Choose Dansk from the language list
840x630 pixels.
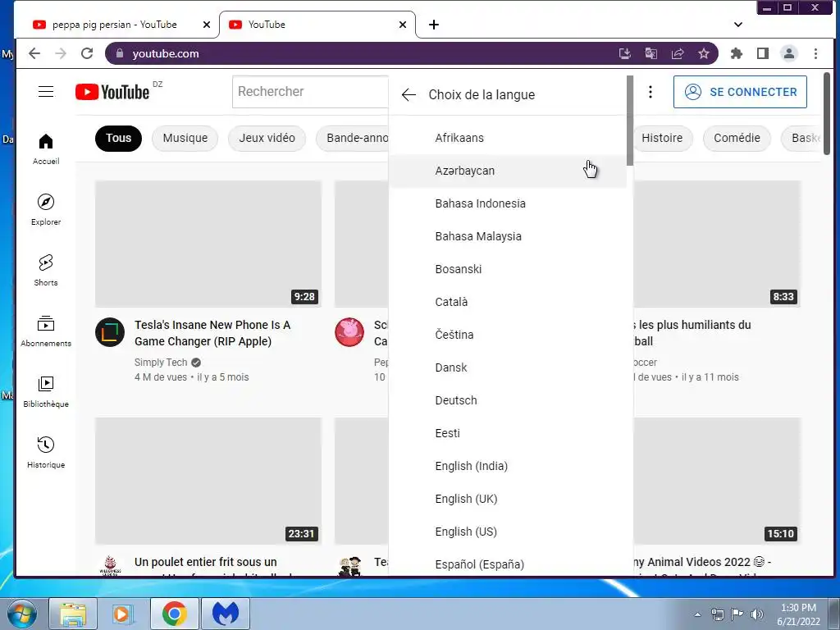tap(508, 367)
